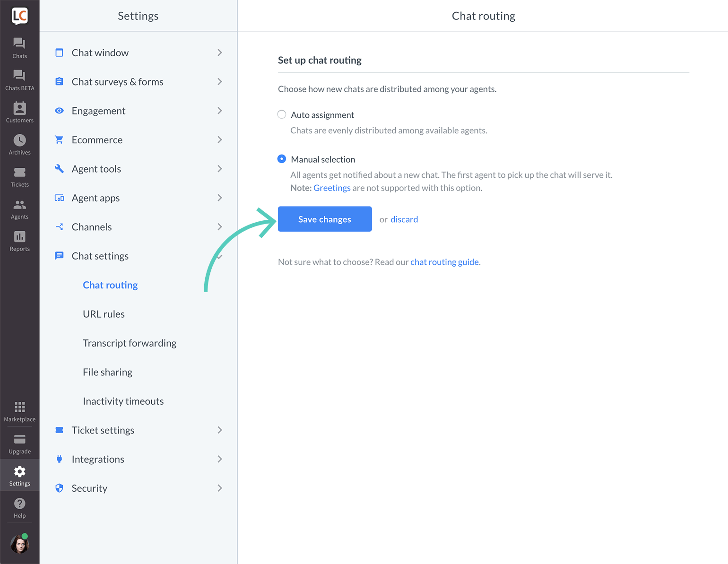The image size is (728, 564).
Task: Click the Ecommerce menu label
Action: [97, 140]
